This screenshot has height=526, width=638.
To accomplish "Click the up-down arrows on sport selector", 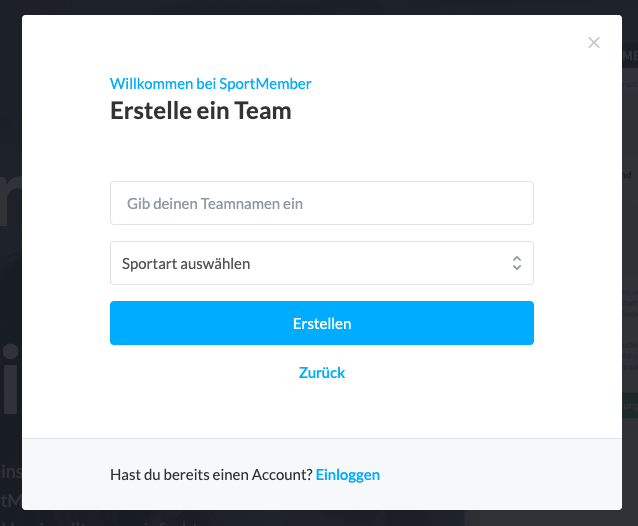I will [x=516, y=263].
